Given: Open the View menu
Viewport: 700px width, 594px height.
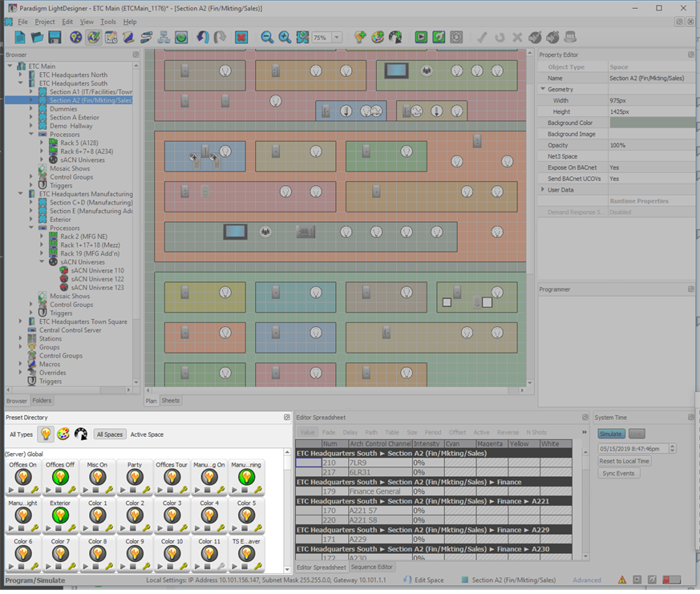Looking at the screenshot, I should coord(87,22).
